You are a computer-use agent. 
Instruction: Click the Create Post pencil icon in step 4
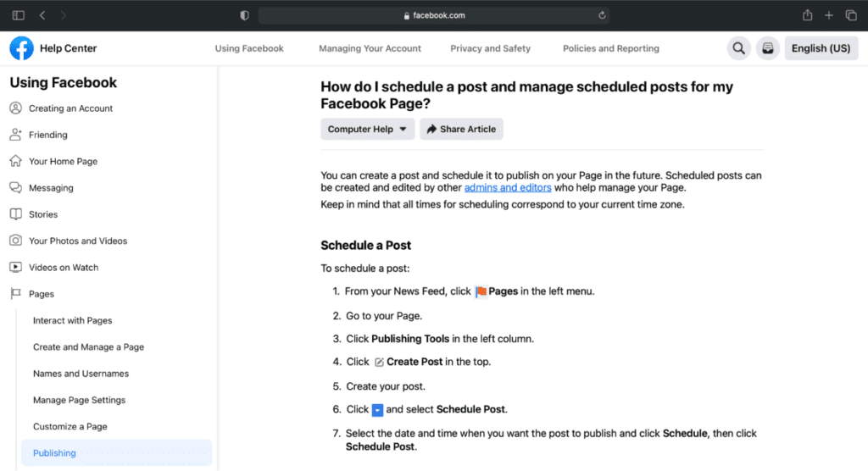pyautogui.click(x=379, y=362)
